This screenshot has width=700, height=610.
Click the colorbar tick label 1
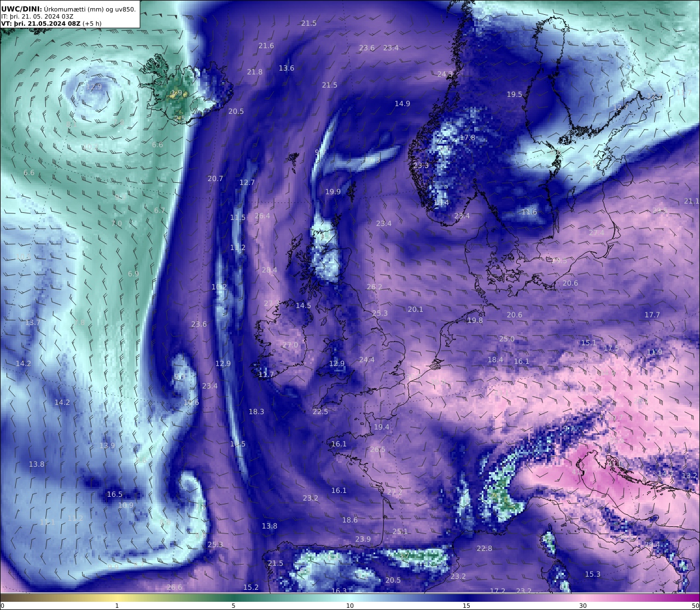click(117, 606)
